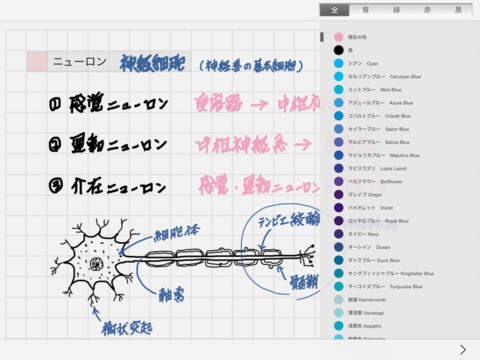Pick the Cobalt Blue swatch
Image resolution: width=480 pixels, height=360 pixels.
[339, 116]
